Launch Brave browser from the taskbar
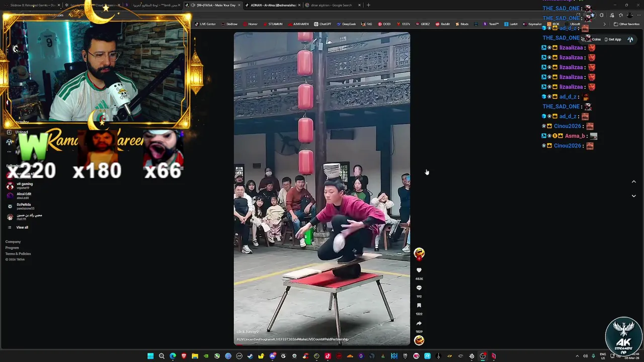Image resolution: width=644 pixels, height=362 pixels. click(x=184, y=356)
